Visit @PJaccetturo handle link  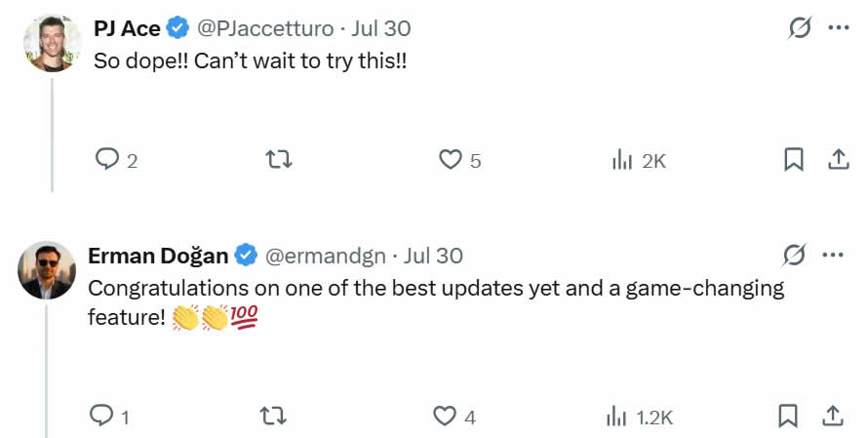click(x=265, y=28)
